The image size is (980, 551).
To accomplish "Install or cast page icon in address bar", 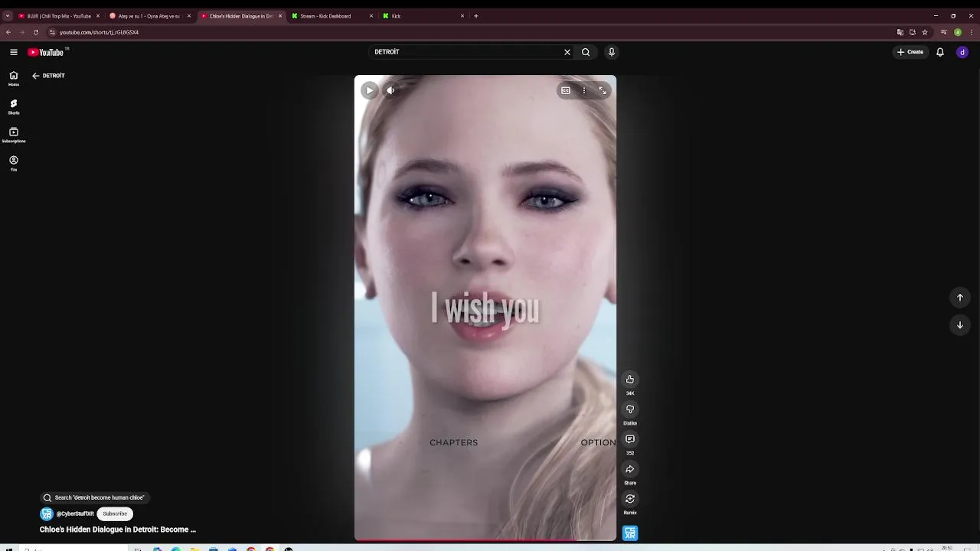I will 913,32.
